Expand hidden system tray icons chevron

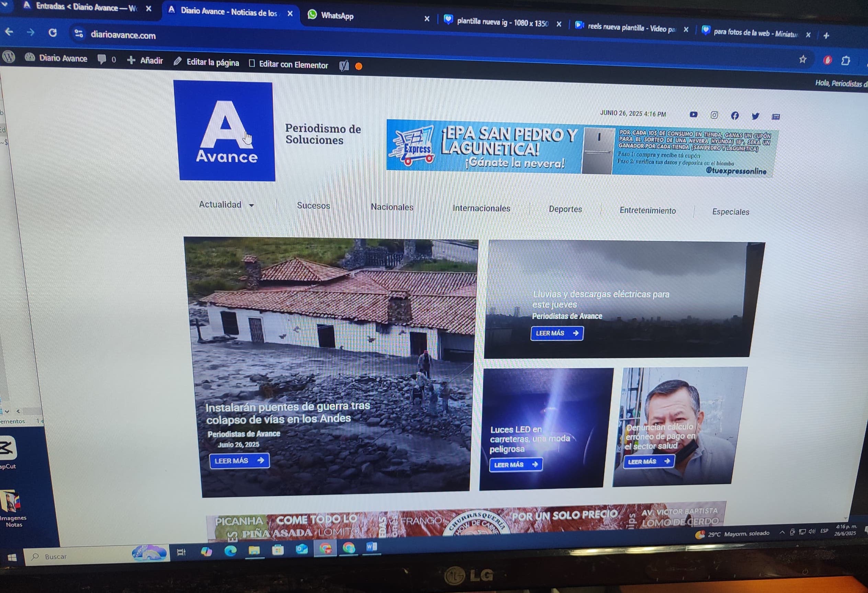click(782, 532)
